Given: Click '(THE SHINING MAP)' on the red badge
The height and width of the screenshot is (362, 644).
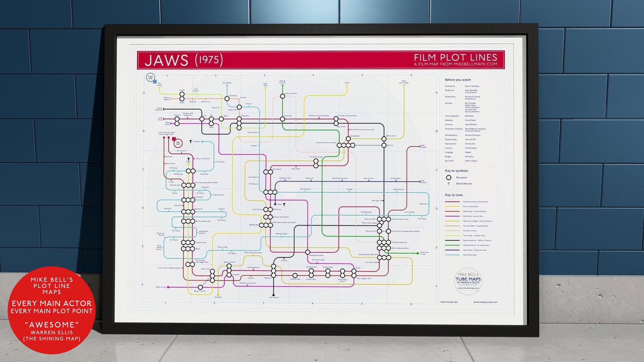Looking at the screenshot, I should point(52,339).
